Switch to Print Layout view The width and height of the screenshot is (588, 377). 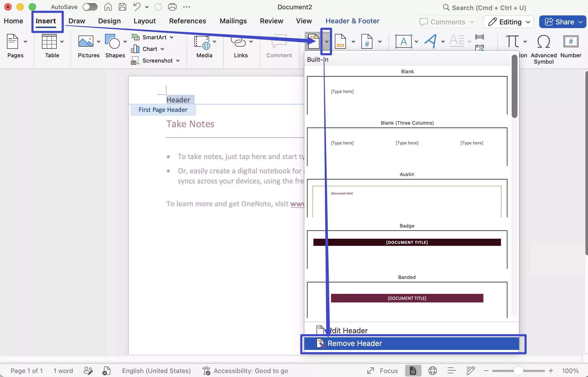413,371
